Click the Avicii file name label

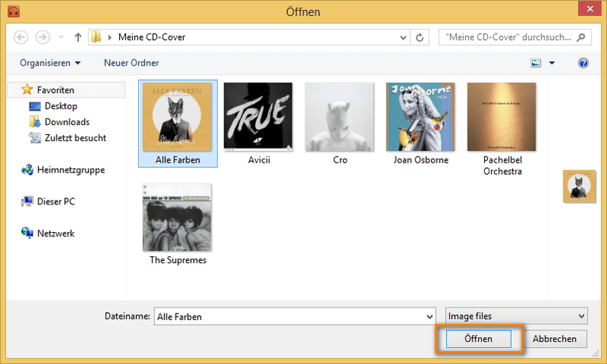pyautogui.click(x=259, y=159)
